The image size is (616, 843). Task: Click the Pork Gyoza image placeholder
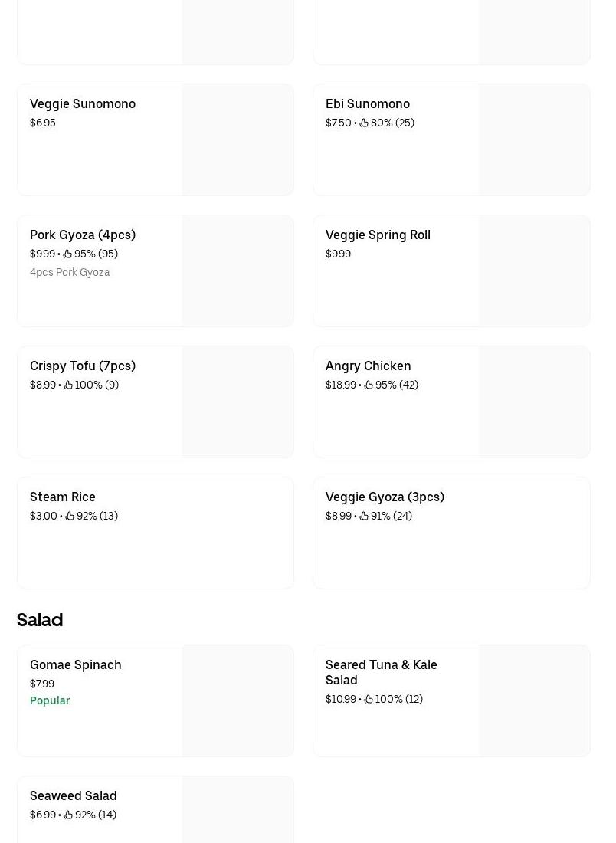[238, 271]
